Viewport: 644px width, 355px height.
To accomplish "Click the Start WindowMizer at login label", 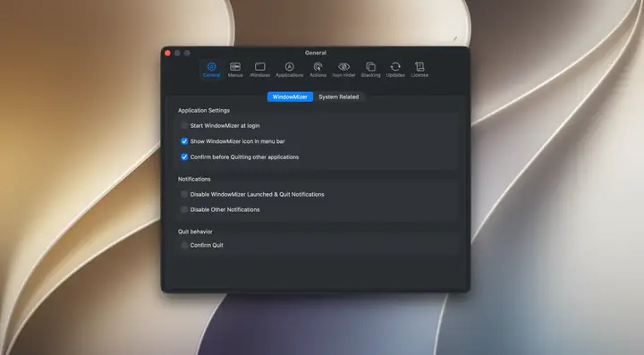I will [225, 125].
